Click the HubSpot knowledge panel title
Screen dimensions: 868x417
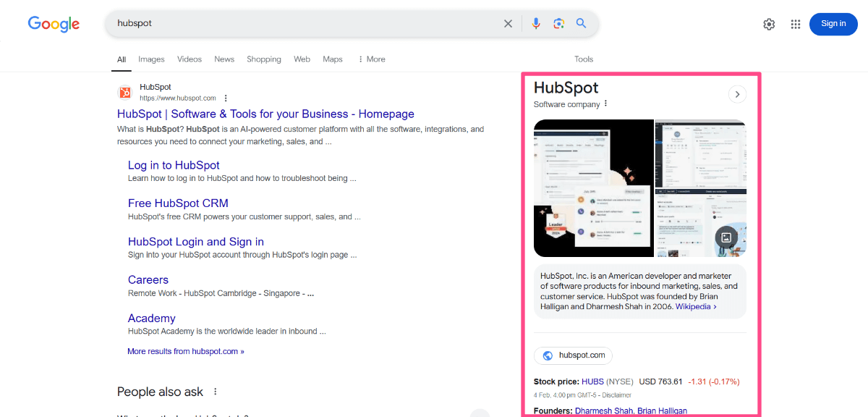(x=566, y=88)
